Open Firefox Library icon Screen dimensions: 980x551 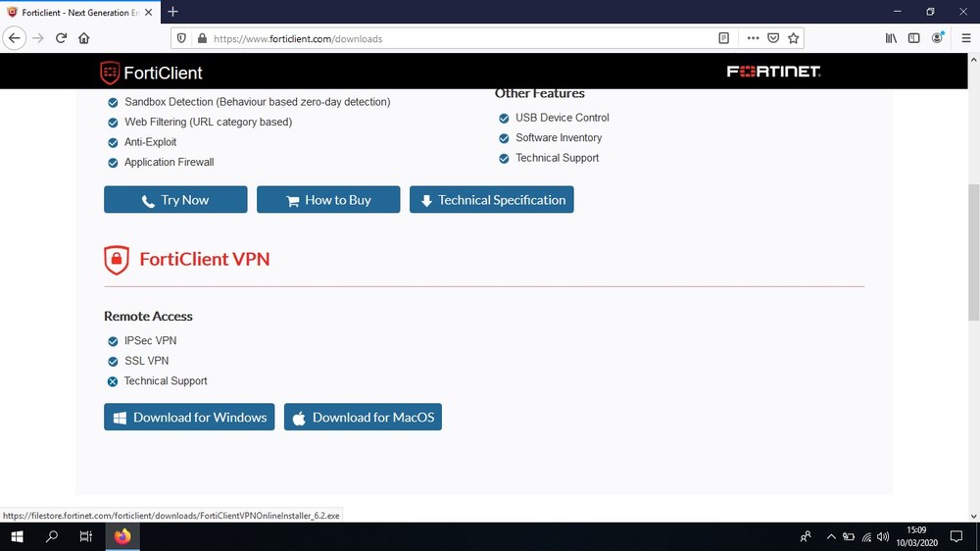coord(891,38)
